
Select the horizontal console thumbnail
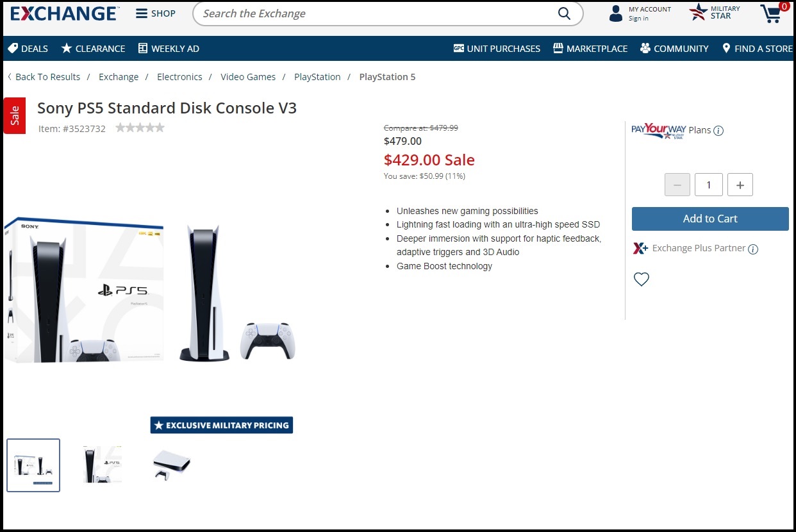(172, 465)
